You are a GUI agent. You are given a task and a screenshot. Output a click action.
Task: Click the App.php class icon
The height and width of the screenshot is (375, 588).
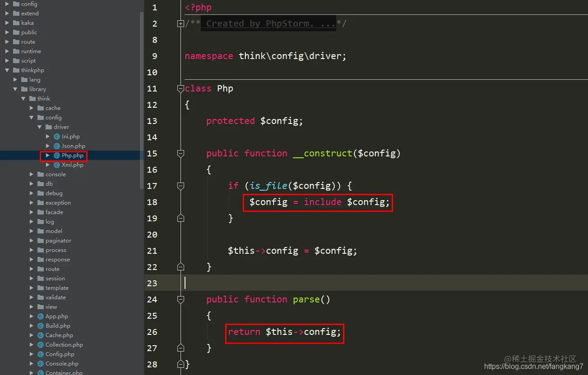(40, 316)
